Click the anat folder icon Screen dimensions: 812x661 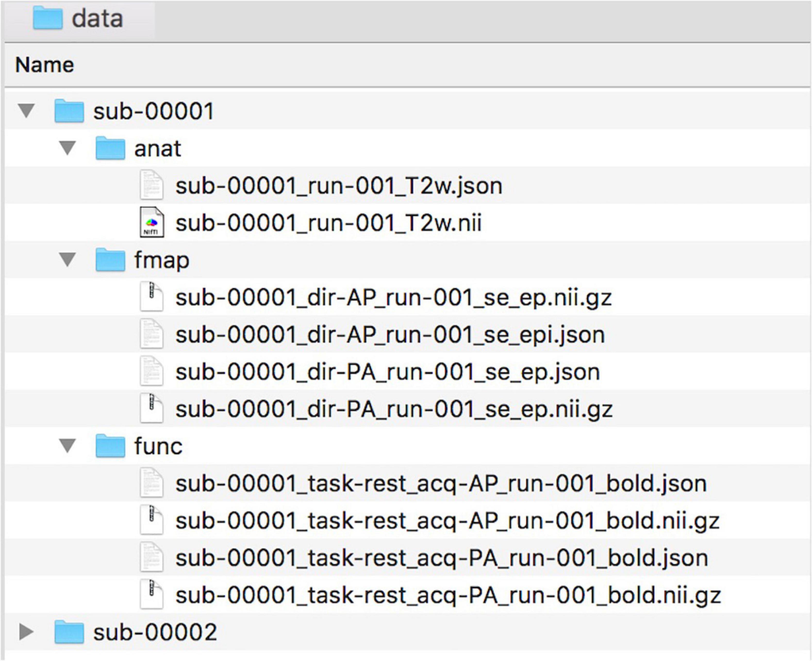110,148
